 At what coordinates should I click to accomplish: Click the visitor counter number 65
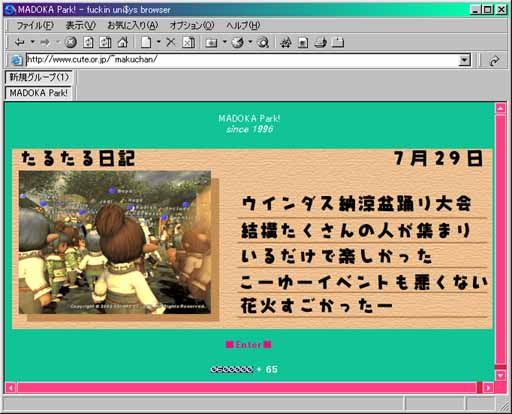coord(272,369)
